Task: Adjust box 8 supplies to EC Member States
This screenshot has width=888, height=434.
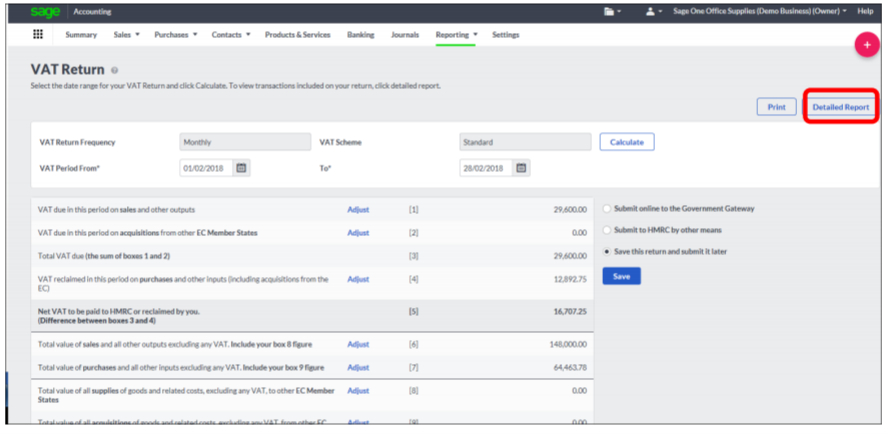Action: (x=358, y=391)
